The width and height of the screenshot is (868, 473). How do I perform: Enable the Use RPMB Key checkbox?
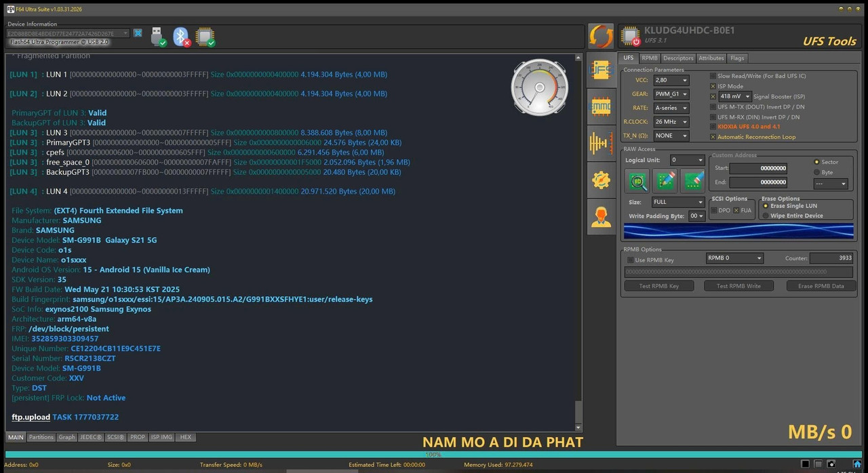click(631, 260)
